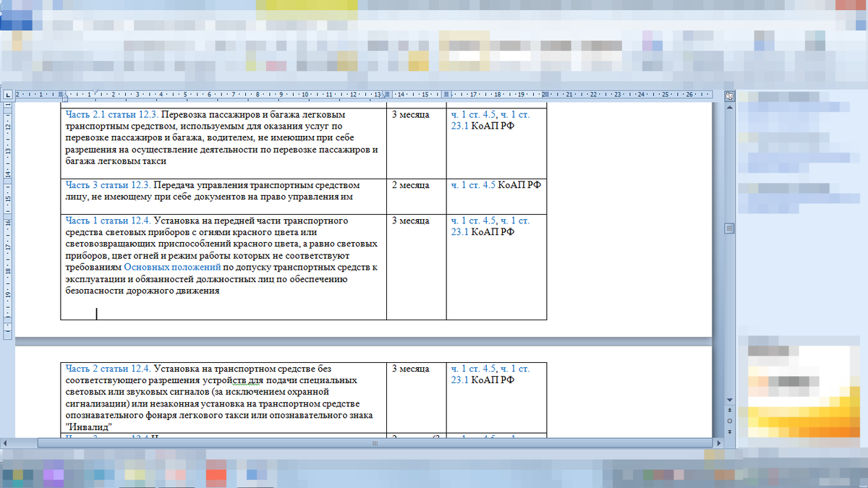Click the vertical scrollbar up arrow

pos(729,106)
